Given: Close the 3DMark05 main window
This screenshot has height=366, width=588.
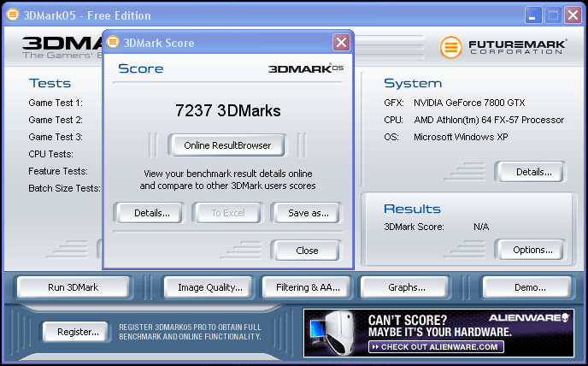Looking at the screenshot, I should coord(573,15).
